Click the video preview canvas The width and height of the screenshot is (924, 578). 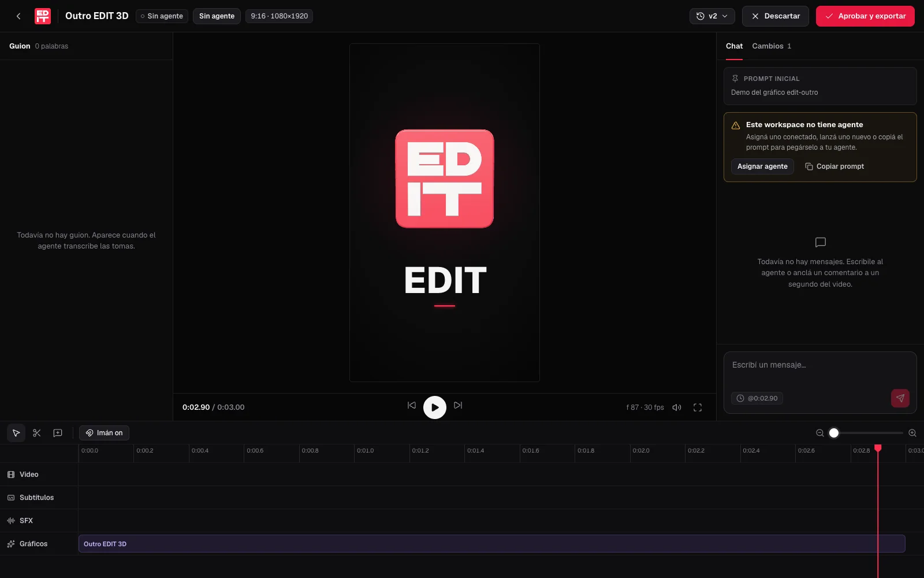(x=445, y=213)
